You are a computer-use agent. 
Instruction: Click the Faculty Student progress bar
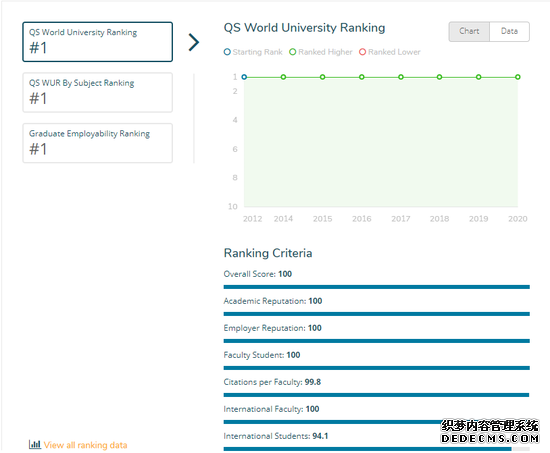(x=376, y=368)
